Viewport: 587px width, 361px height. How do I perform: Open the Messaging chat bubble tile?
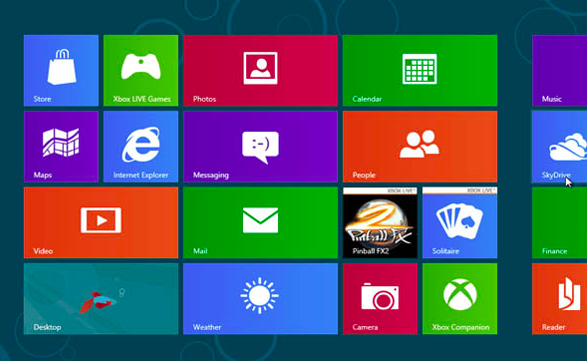click(x=261, y=146)
